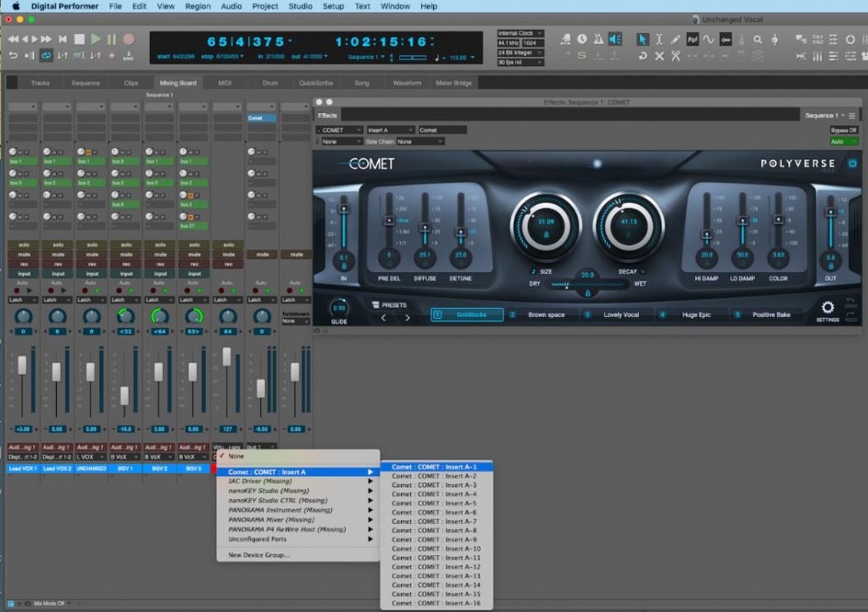Go to next COMET preset arrow
This screenshot has width=868, height=612.
click(x=408, y=318)
